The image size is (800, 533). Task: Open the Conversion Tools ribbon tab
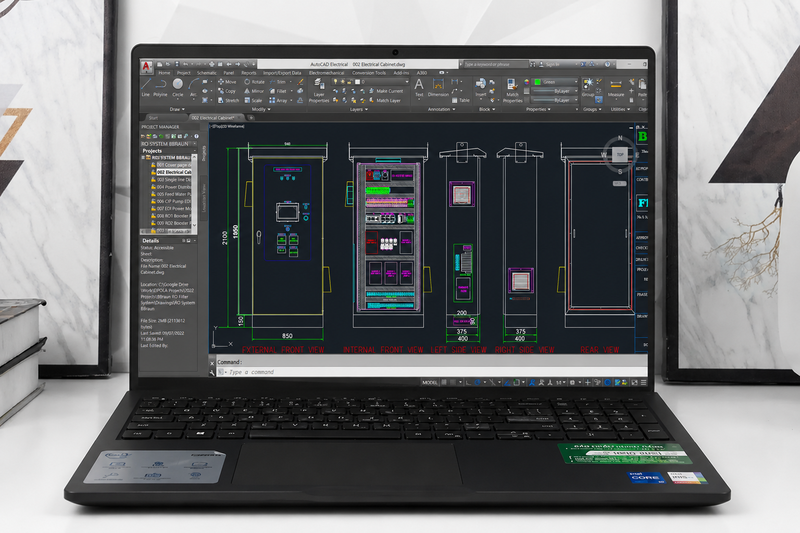tap(368, 73)
